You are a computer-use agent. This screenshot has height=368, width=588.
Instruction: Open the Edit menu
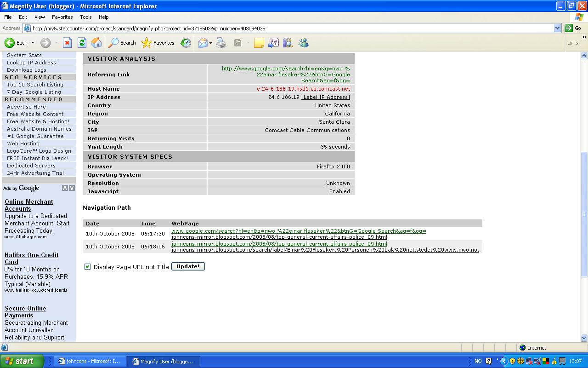[x=23, y=17]
